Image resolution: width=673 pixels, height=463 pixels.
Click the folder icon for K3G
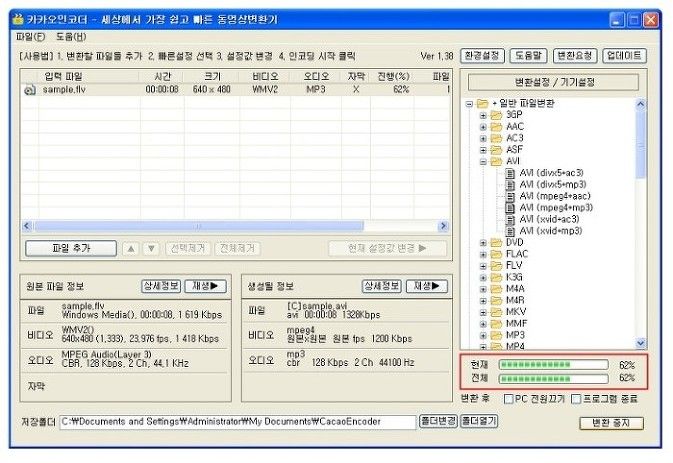tap(496, 277)
